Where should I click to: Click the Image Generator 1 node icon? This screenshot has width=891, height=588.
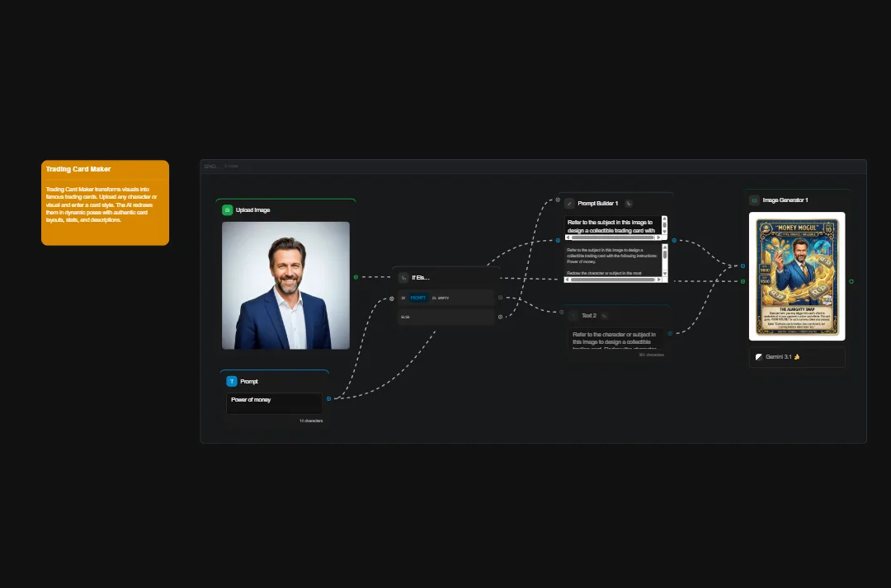tap(753, 200)
